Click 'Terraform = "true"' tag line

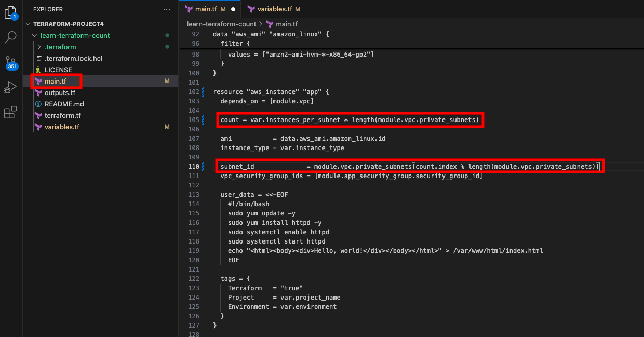click(265, 288)
